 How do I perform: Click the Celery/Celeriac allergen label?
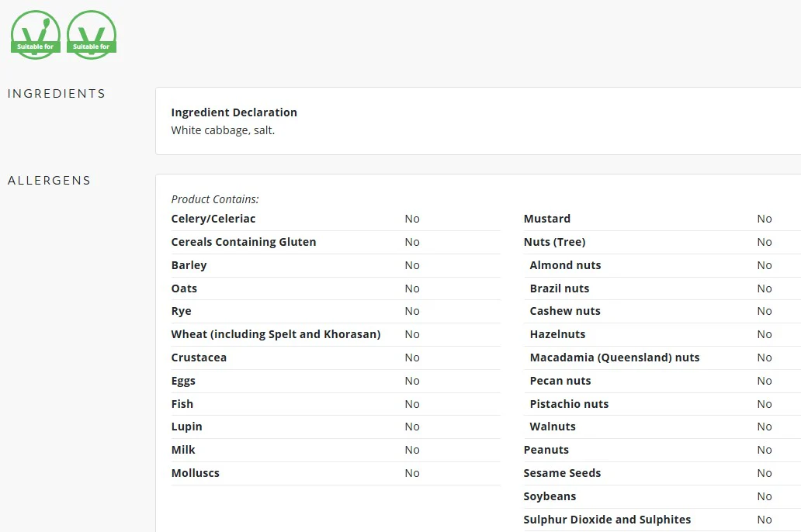213,219
